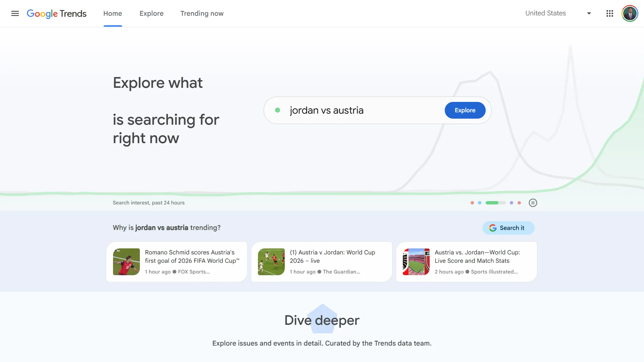Click the FOX Sports article thumbnail

[126, 262]
